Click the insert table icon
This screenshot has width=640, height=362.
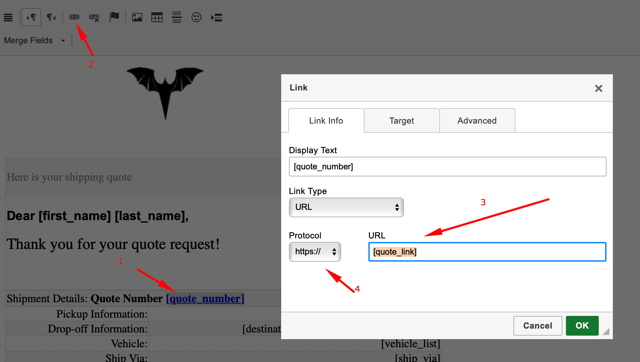coord(157,18)
